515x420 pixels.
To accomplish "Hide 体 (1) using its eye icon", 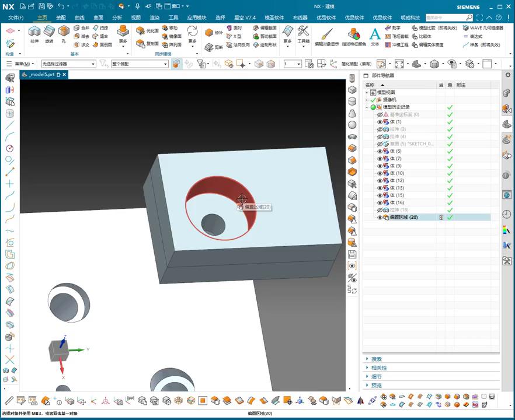I will [x=380, y=122].
